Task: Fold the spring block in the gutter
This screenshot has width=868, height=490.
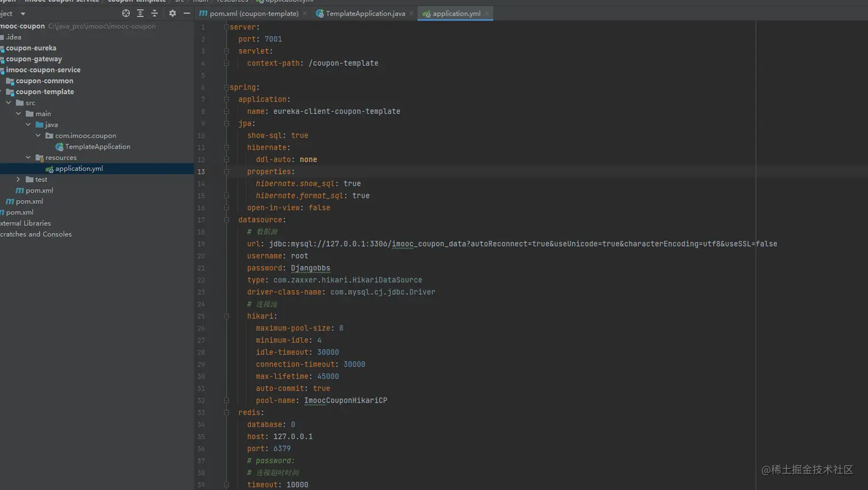Action: click(226, 87)
